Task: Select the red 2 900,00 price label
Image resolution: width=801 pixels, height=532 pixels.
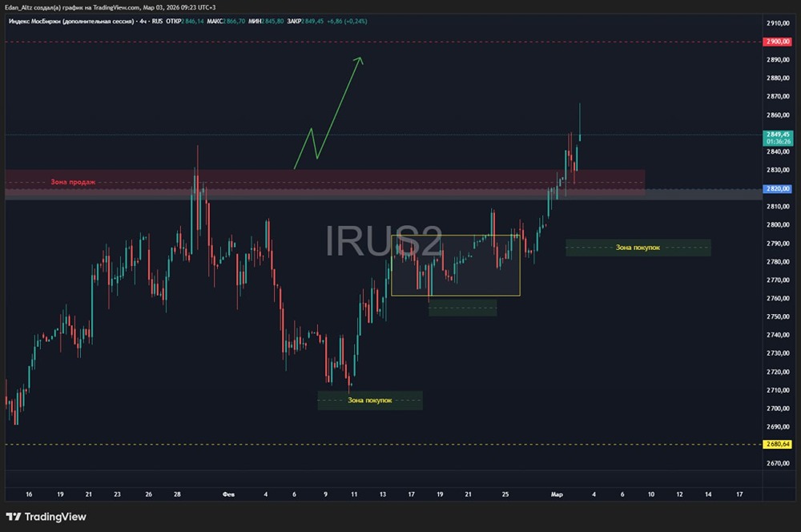Action: tap(777, 42)
